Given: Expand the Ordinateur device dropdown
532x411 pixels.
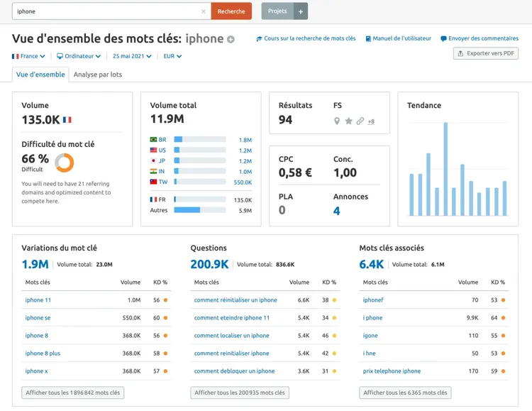Looking at the screenshot, I should pos(79,56).
